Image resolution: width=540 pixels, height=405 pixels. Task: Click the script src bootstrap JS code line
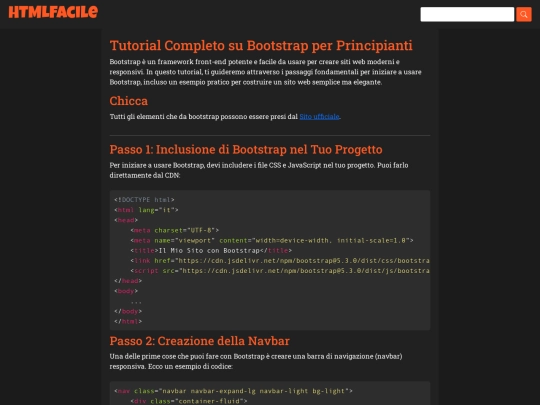click(280, 271)
